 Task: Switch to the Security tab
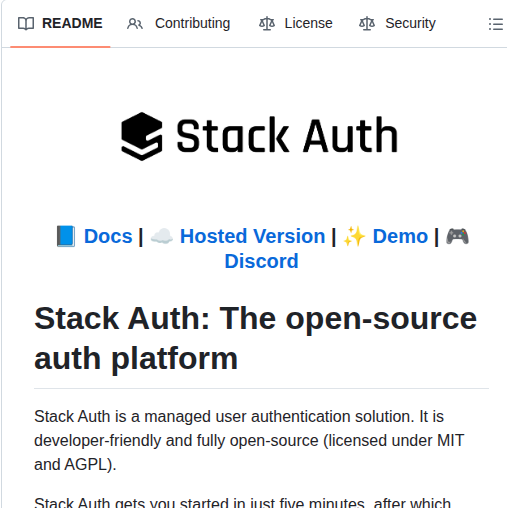coord(397,23)
